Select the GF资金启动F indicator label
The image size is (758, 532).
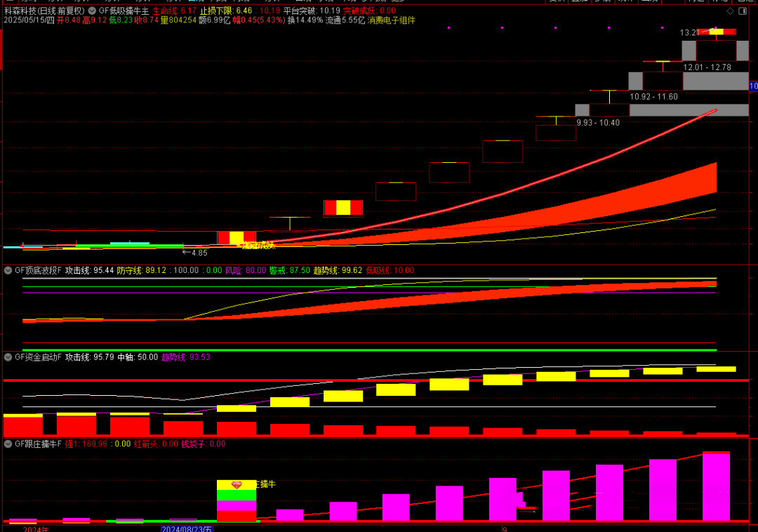(x=38, y=357)
